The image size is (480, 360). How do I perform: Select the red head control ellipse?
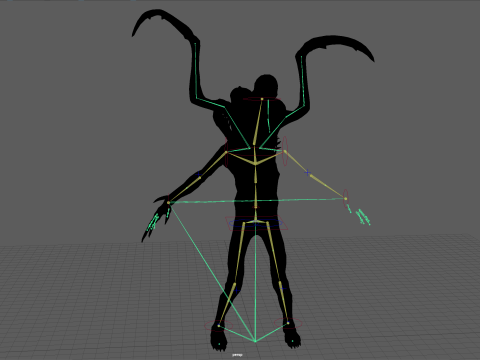[262, 99]
